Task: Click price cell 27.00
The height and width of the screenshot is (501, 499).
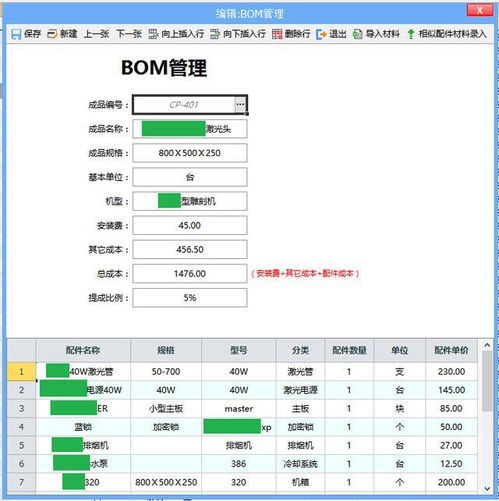Action: [451, 445]
